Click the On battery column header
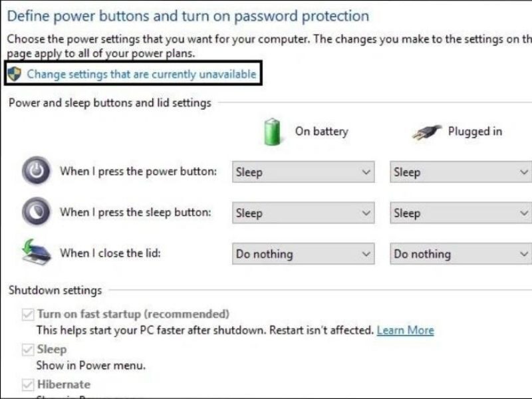The width and height of the screenshot is (532, 399). [x=321, y=132]
